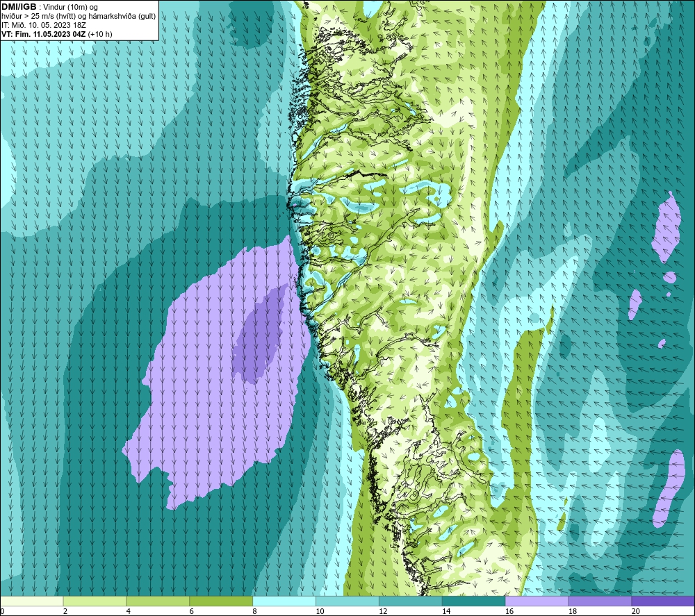Viewport: 695px width, 616px height.
Task: Click the 10–12 m/s light teal legend swatch
Action: click(x=347, y=601)
